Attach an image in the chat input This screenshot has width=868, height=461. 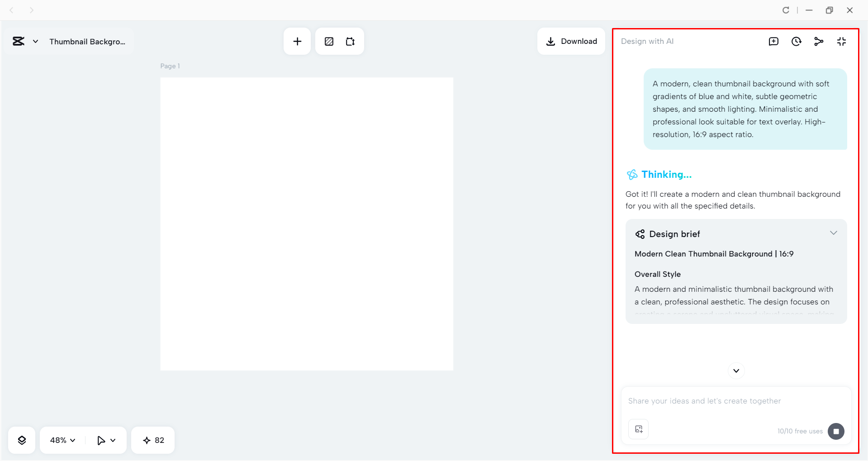[x=638, y=429]
